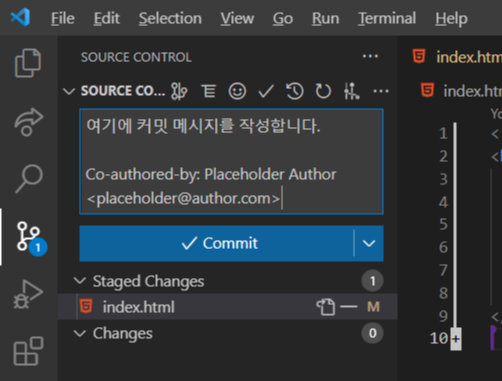Click the HTML5 icon on index.html editor tab
This screenshot has height=381, width=502.
click(419, 56)
